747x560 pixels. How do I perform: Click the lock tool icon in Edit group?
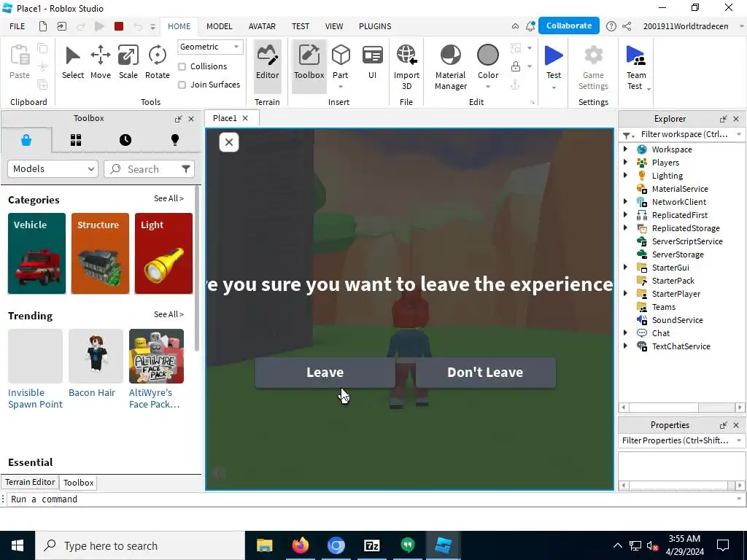[x=516, y=66]
